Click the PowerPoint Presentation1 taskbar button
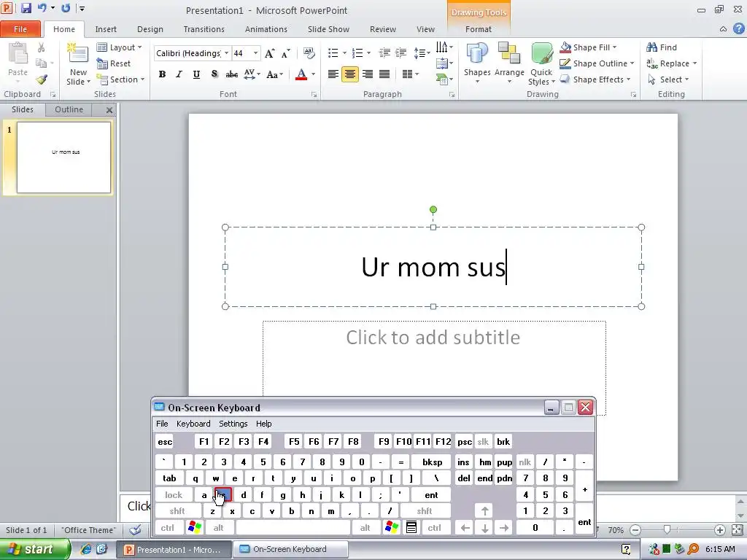 (x=174, y=549)
